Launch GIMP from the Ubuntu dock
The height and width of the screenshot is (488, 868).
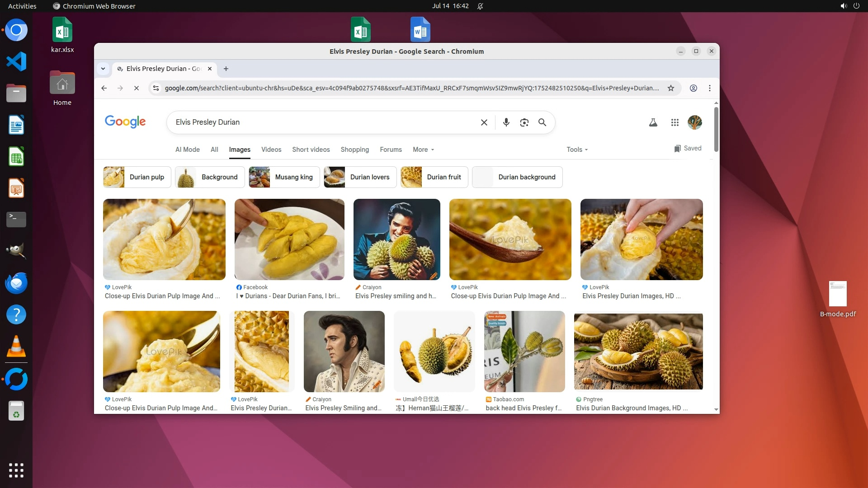click(x=16, y=251)
